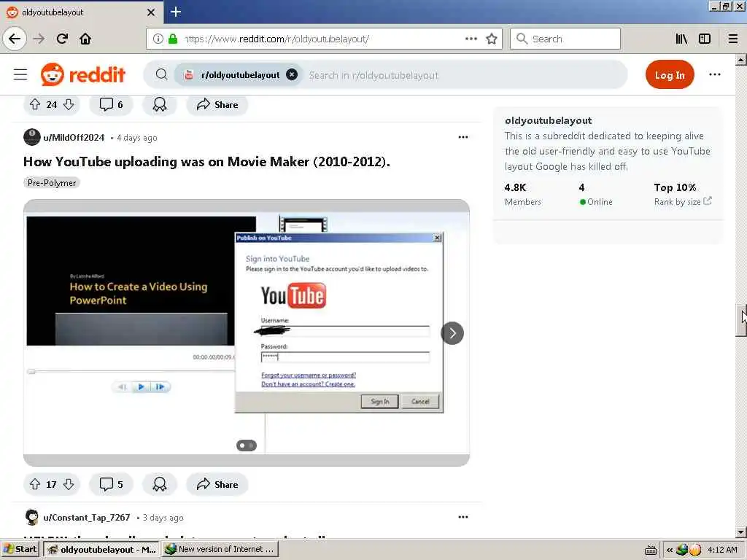Click the Reddit search magnifier icon
The image size is (747, 560).
click(x=161, y=74)
